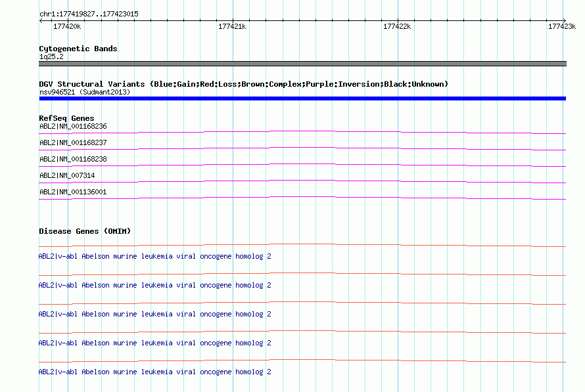Open the nsv946521 (Sudmant2013) variant label

coord(85,92)
